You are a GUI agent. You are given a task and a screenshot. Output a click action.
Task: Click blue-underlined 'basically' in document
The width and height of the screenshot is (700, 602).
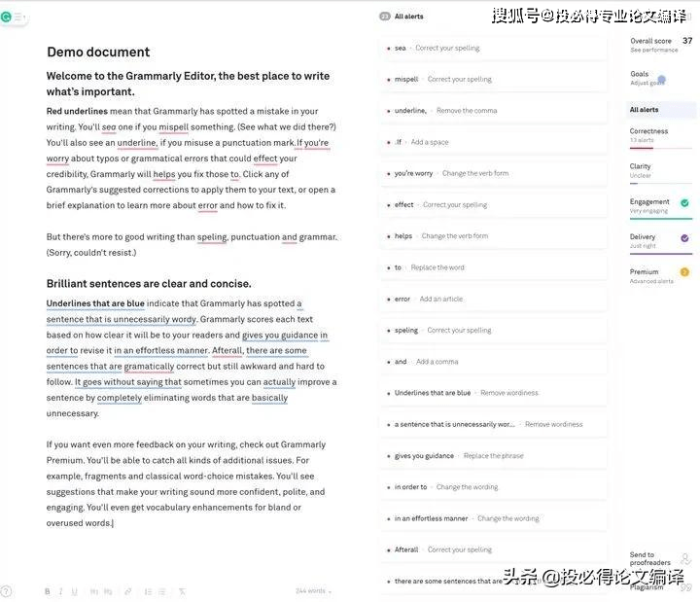click(269, 398)
